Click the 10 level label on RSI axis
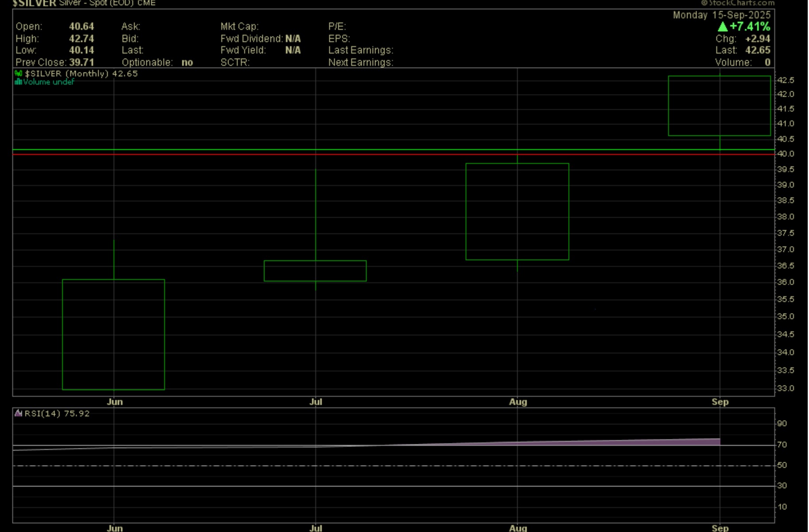The image size is (809, 532). (782, 507)
